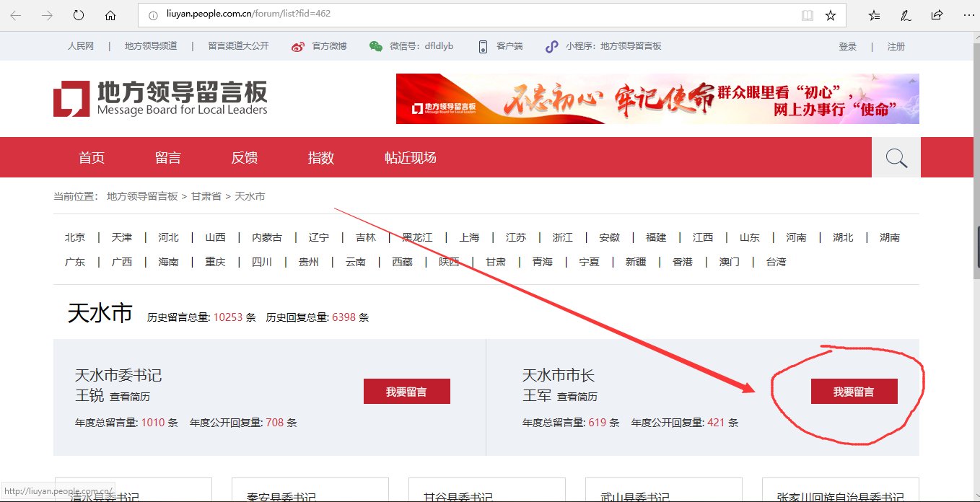980x502 pixels.
Task: Open the 反馈 section in the navigation
Action: [244, 157]
